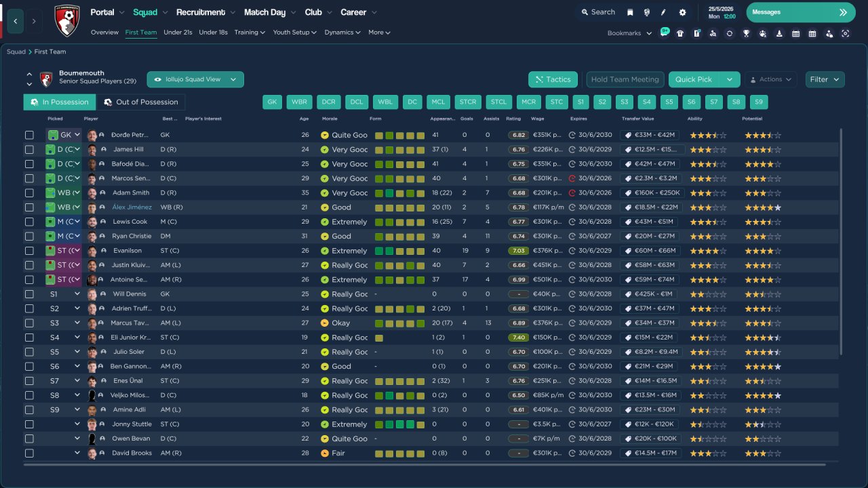Image resolution: width=868 pixels, height=488 pixels.
Task: Click the Tactics button
Action: (553, 79)
